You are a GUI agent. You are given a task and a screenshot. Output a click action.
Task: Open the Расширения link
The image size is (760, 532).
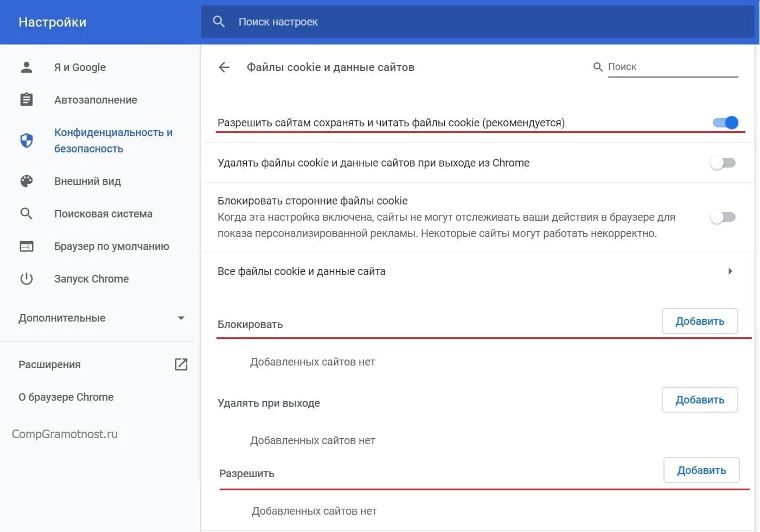click(x=49, y=364)
